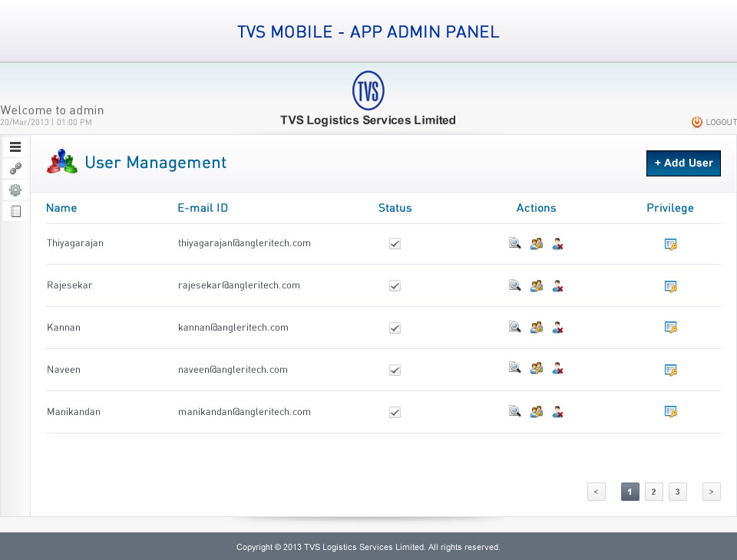This screenshot has width=737, height=560.
Task: Click the copyright footer text
Action: [x=368, y=547]
